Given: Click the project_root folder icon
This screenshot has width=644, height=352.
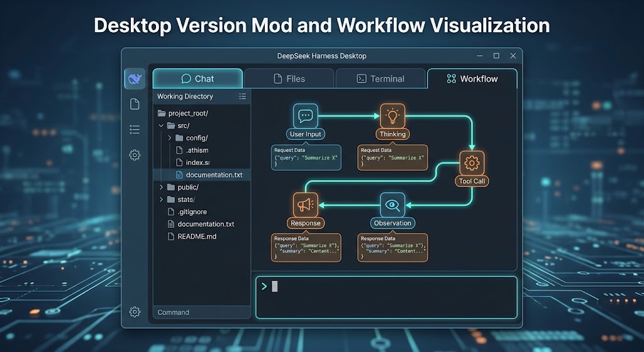Looking at the screenshot, I should click(162, 113).
